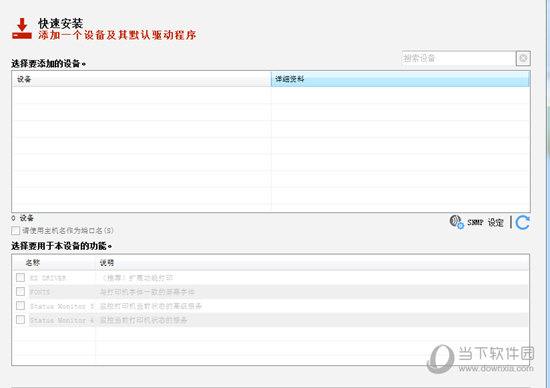Enable the FONTS checkbox
The image size is (550, 388).
coord(20,292)
